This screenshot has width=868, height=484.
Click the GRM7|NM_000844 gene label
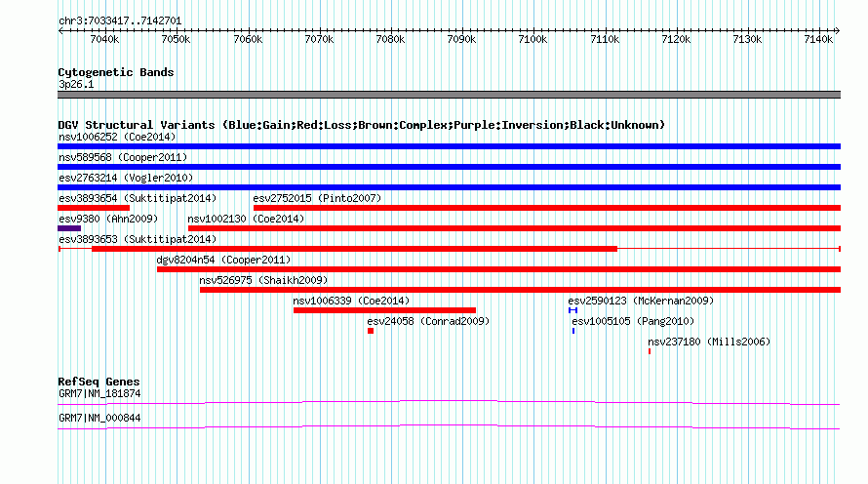click(99, 418)
